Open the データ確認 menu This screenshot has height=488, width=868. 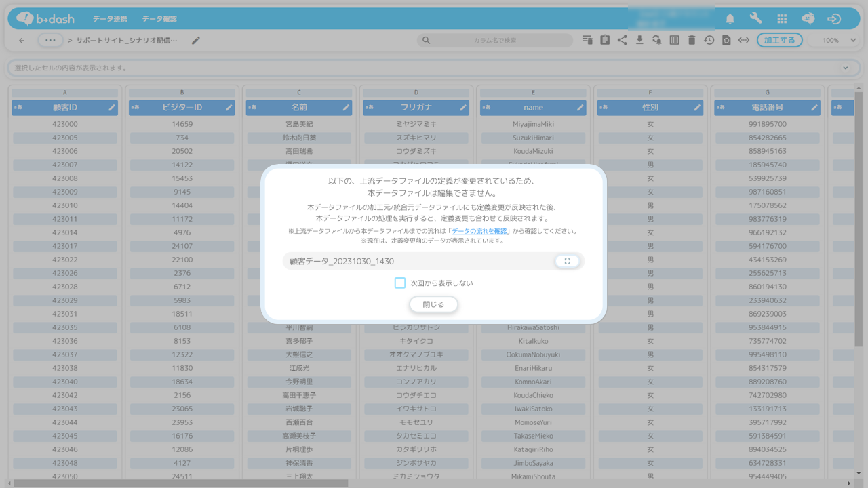pyautogui.click(x=159, y=19)
